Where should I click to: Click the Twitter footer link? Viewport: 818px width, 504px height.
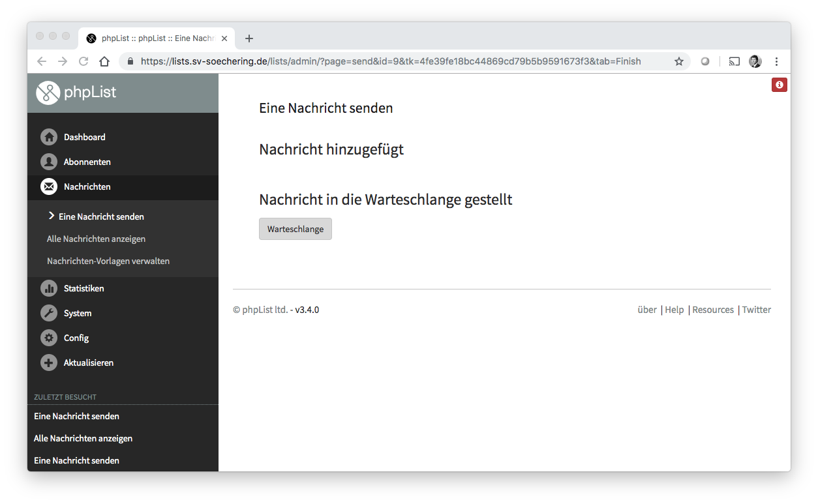click(756, 310)
